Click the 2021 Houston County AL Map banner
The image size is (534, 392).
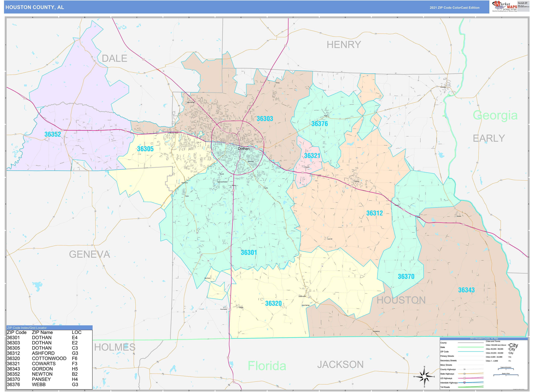click(x=484, y=339)
